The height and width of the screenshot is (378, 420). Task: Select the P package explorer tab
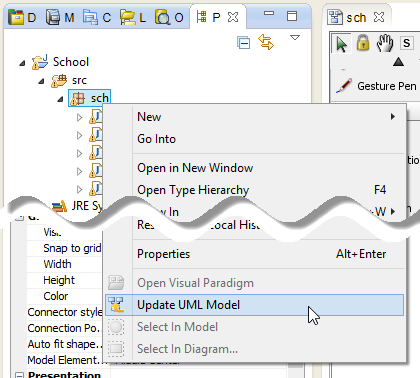(208, 17)
